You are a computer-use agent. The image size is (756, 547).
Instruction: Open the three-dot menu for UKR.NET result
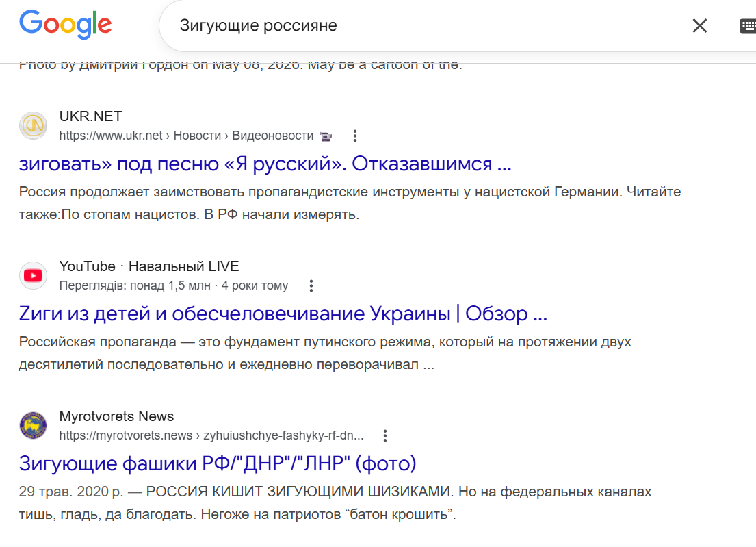(x=355, y=136)
